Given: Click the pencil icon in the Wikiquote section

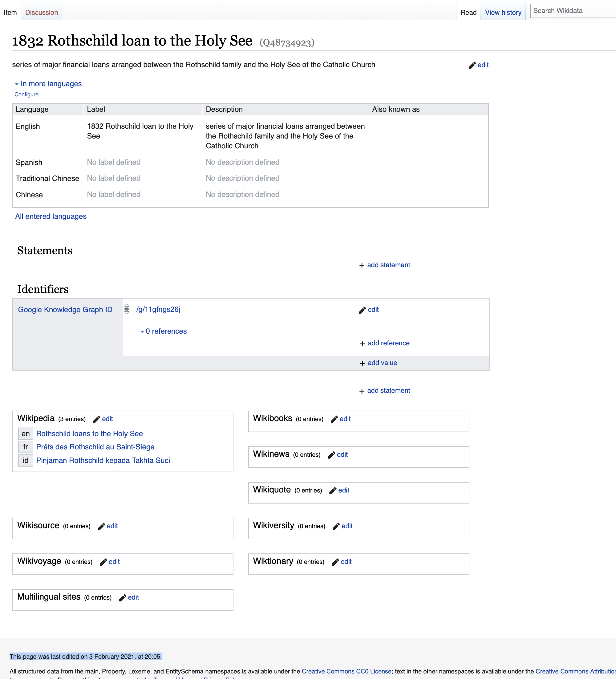Looking at the screenshot, I should (x=333, y=491).
